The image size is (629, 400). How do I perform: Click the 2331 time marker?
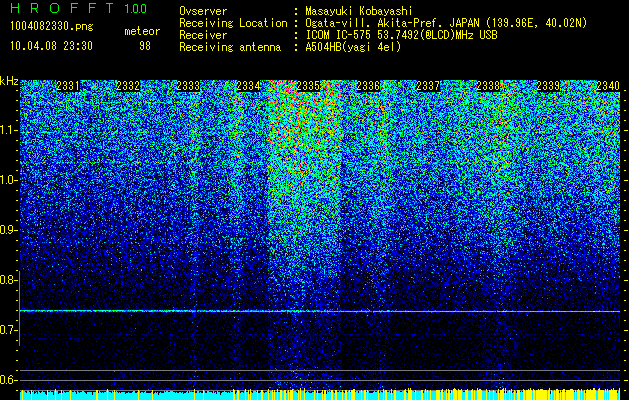pyautogui.click(x=68, y=86)
